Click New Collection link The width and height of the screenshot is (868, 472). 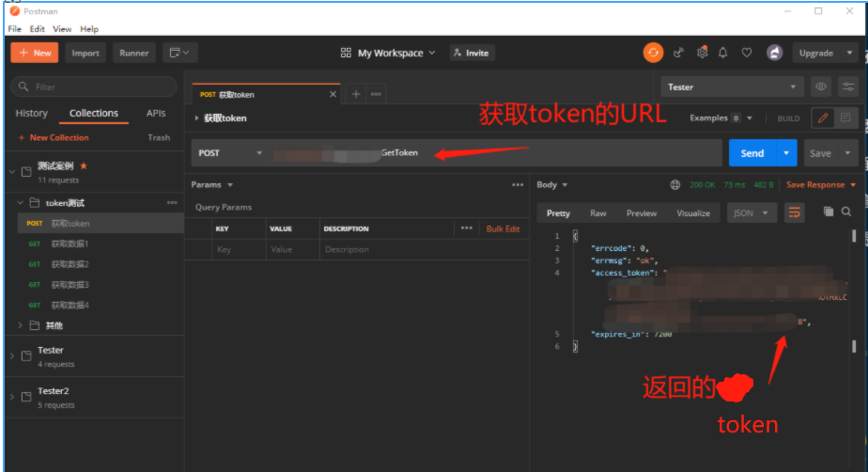click(54, 137)
